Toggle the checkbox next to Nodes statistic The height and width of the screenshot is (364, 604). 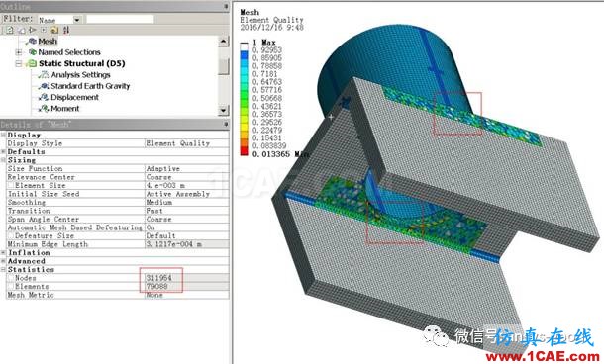11,278
